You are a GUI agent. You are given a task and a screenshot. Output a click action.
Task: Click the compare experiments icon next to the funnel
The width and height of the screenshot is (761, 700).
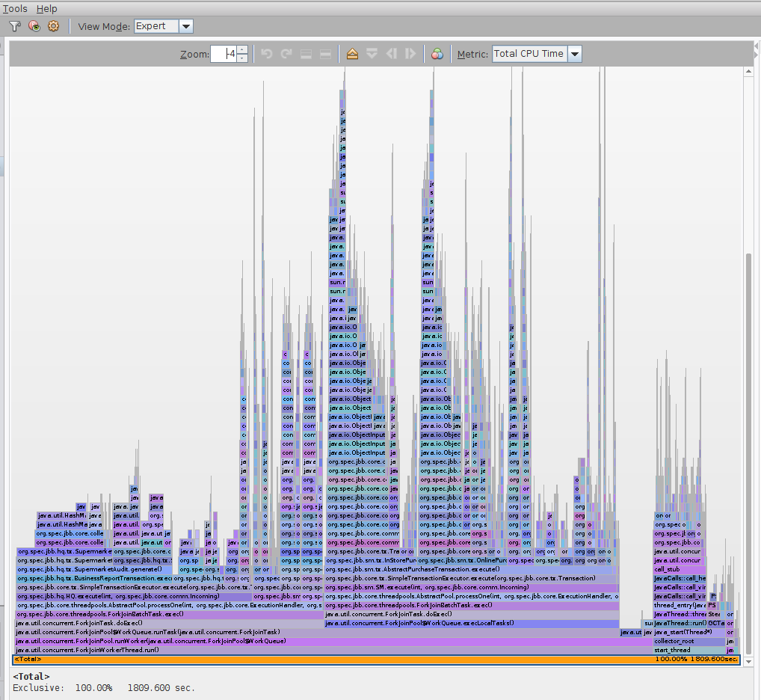[x=34, y=26]
